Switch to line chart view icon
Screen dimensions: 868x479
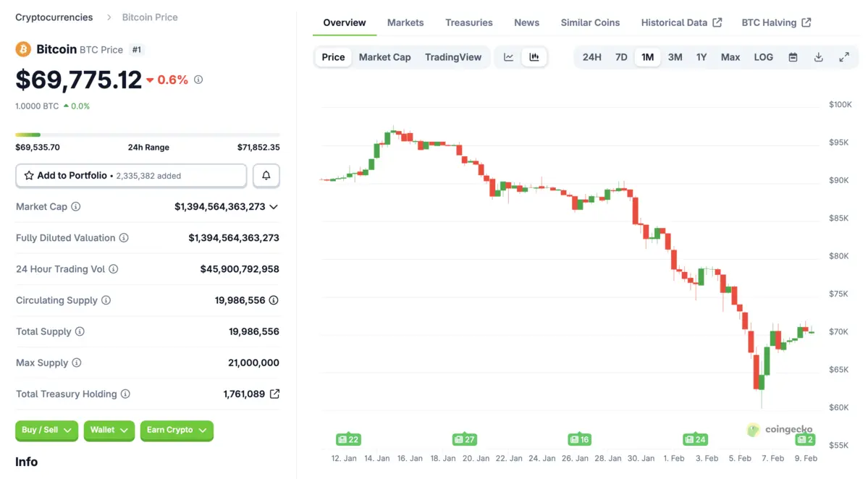click(x=509, y=57)
